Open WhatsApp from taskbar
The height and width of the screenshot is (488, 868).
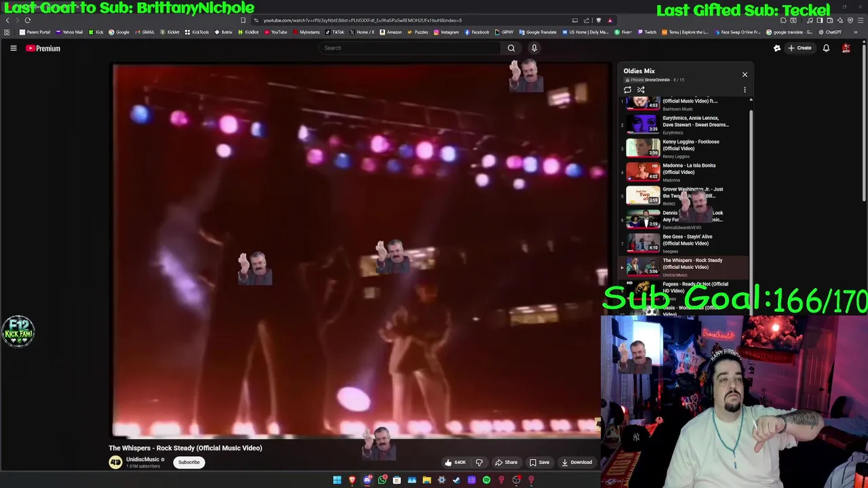pos(382,480)
